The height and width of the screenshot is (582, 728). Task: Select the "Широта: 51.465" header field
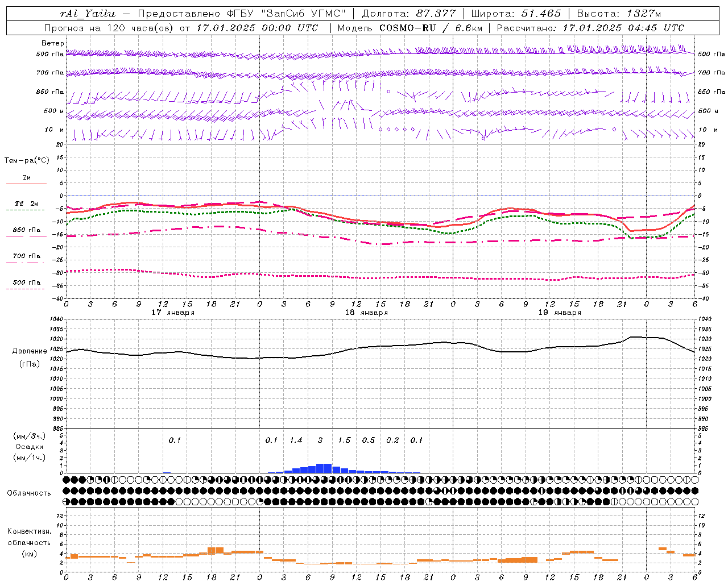pos(516,14)
